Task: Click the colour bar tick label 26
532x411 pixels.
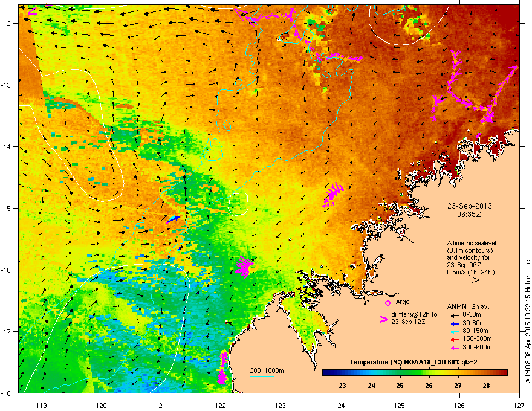Action: point(429,386)
